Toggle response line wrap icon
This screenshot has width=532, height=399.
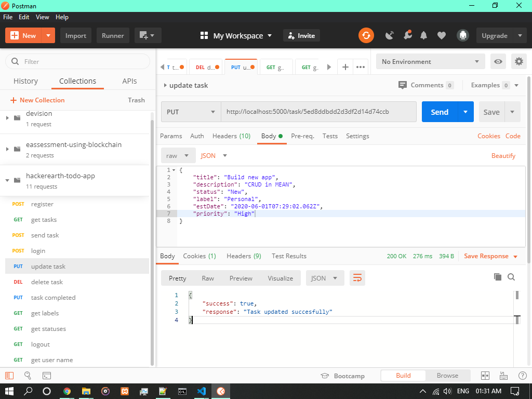[357, 278]
